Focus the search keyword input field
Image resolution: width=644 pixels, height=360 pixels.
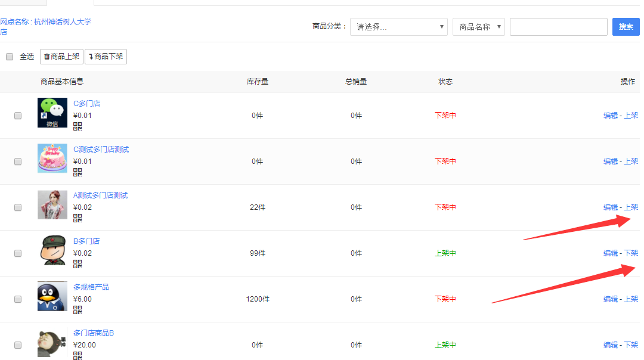[x=558, y=27]
